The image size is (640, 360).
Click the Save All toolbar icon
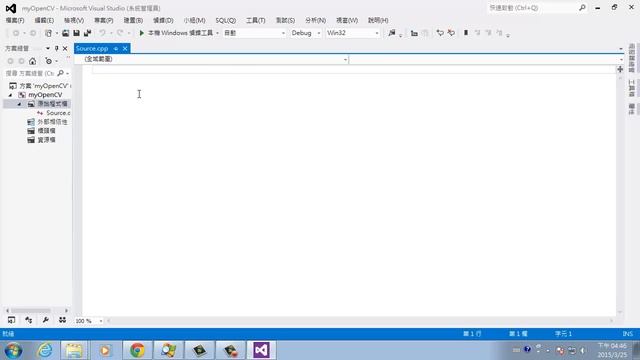coord(87,33)
